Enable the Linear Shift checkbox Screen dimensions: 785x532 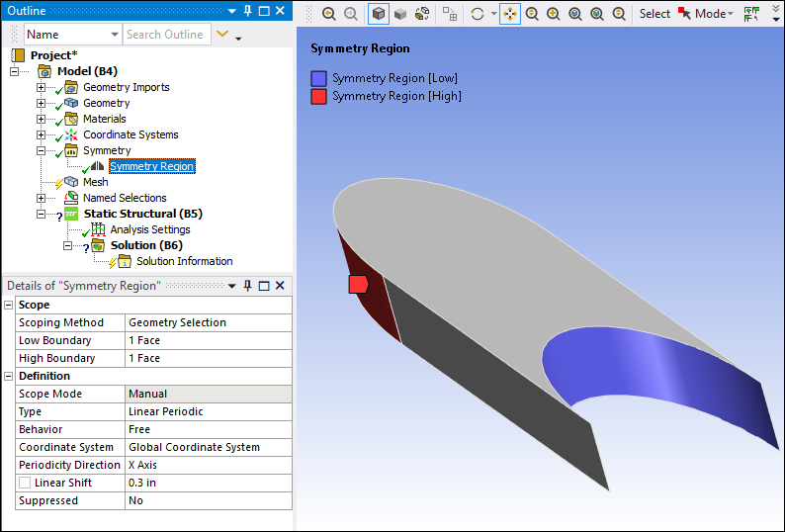click(25, 483)
